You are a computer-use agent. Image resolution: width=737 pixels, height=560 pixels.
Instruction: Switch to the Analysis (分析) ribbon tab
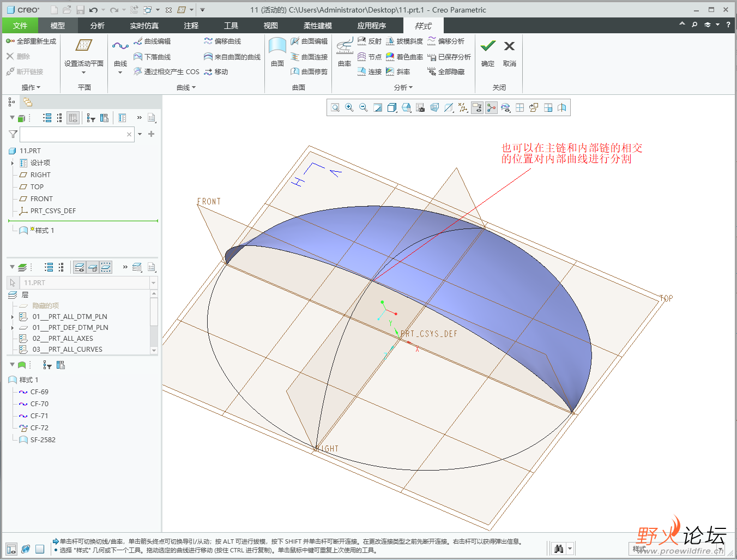[98, 26]
